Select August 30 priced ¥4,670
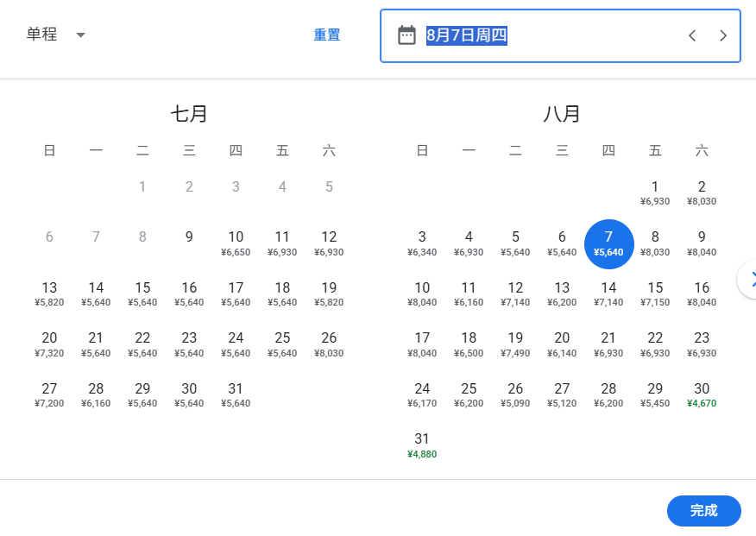Viewport: 756px width, 536px height. coord(702,394)
